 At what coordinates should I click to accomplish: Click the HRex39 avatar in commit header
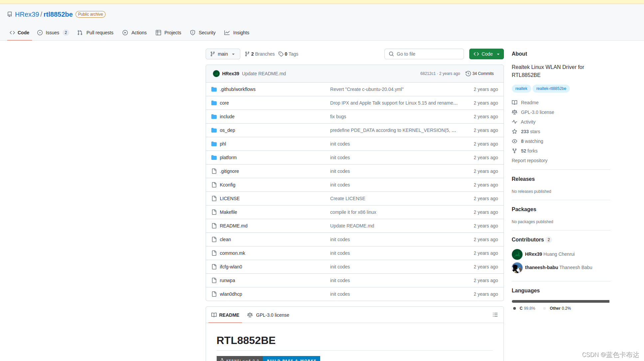pos(216,74)
